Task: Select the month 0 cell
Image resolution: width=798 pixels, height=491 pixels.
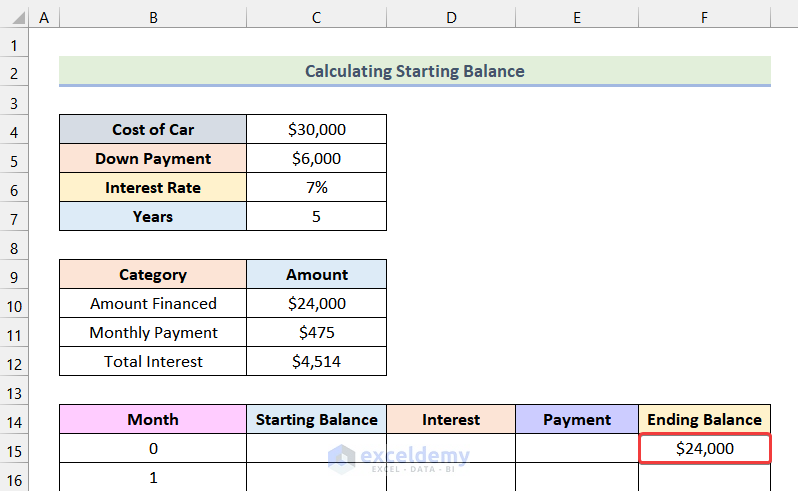Action: pos(153,448)
